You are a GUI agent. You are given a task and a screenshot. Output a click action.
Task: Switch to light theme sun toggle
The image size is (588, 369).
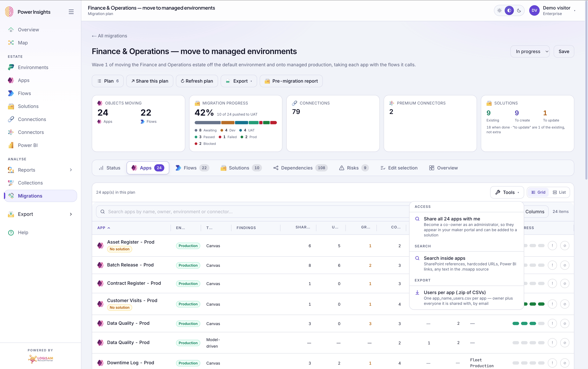coord(500,10)
